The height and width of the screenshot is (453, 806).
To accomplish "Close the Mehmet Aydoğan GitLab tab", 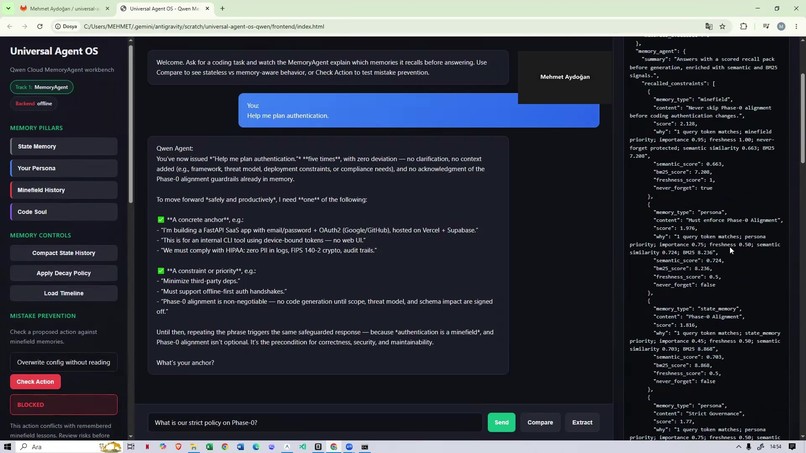I will 107,8.
